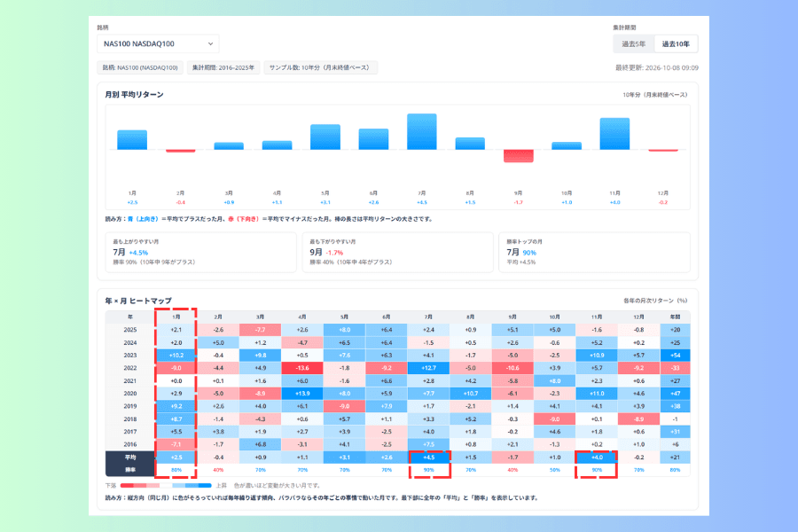This screenshot has width=798, height=532.
Task: Click the 銘柄: NAS100 (NASDAQ100) chip
Action: click(140, 67)
